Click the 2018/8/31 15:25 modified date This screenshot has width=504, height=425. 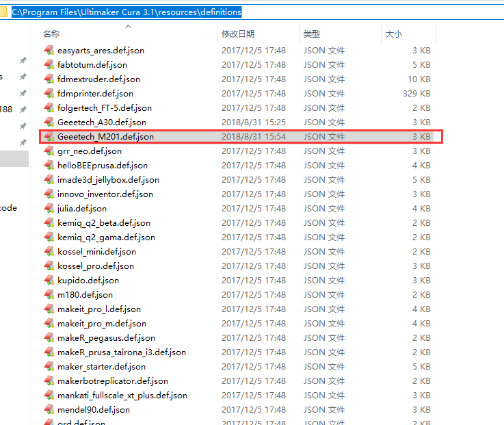pos(254,123)
